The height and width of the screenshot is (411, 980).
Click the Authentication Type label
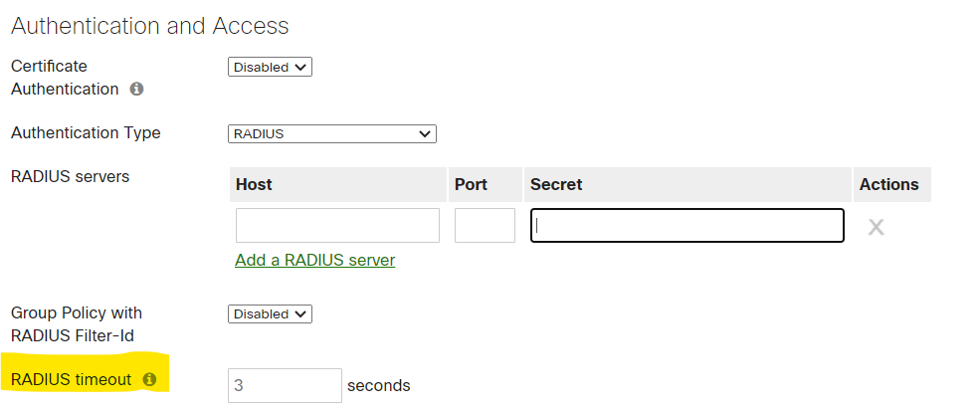point(86,132)
